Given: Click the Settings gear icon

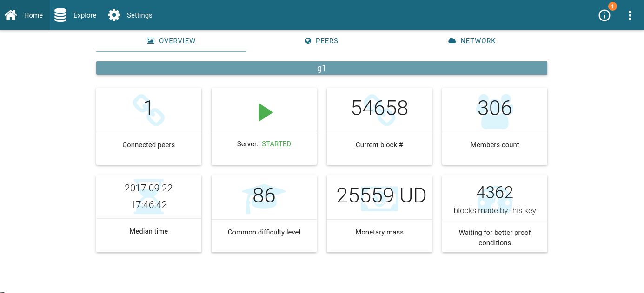Looking at the screenshot, I should coord(114,15).
